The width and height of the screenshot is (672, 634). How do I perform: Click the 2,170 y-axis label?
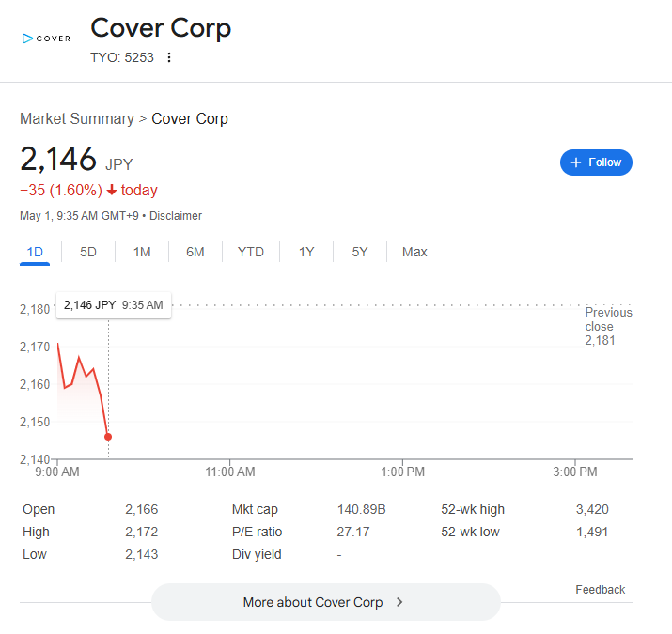point(35,347)
